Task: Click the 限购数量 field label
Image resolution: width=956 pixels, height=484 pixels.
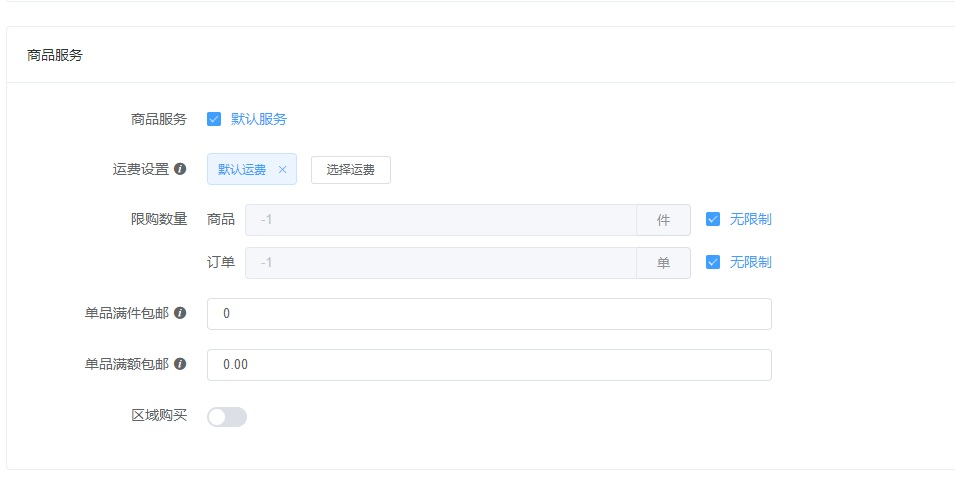Action: (x=159, y=219)
